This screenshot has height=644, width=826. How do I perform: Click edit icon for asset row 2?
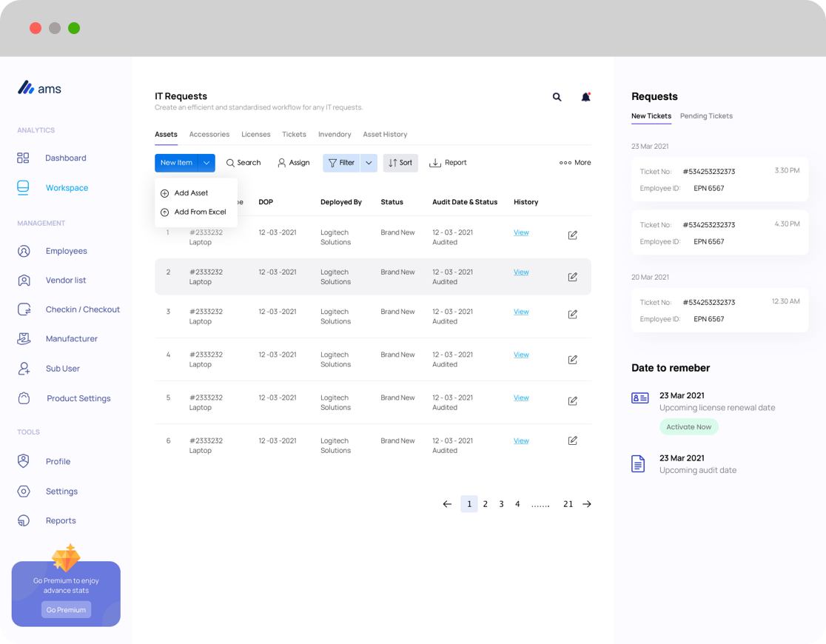coord(572,277)
